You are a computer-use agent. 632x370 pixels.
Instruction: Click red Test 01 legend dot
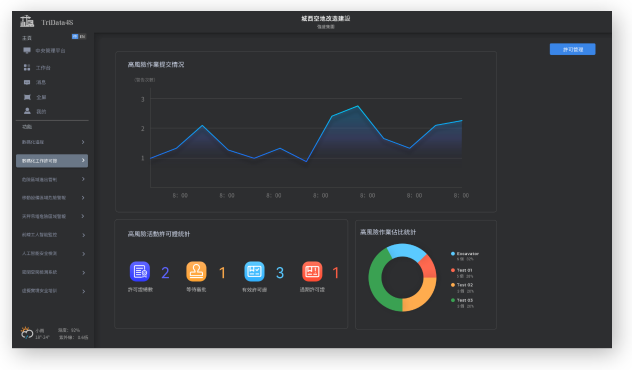click(453, 270)
